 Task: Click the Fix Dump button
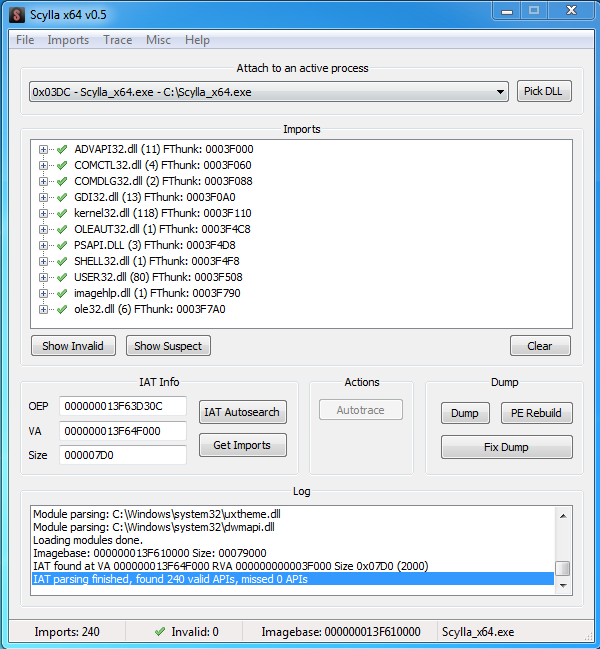tap(506, 447)
